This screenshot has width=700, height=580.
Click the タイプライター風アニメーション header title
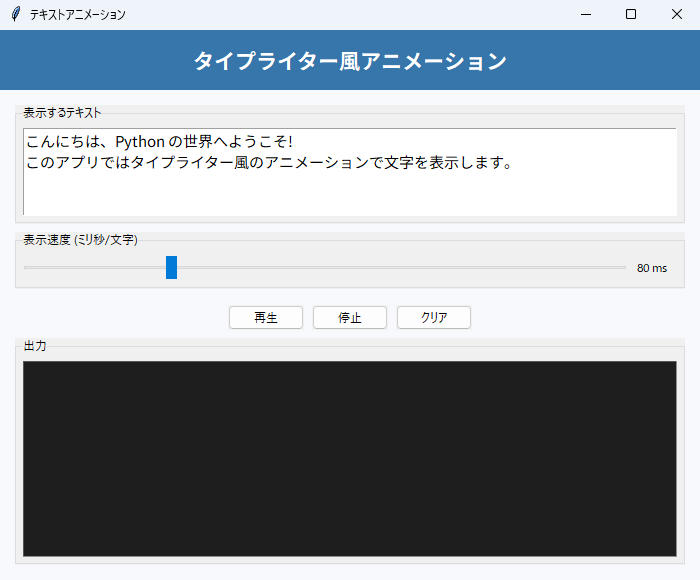[350, 61]
